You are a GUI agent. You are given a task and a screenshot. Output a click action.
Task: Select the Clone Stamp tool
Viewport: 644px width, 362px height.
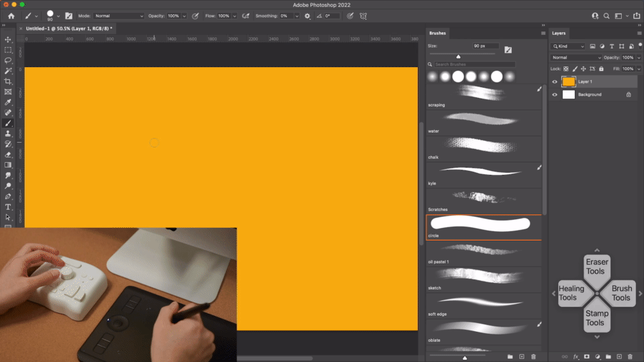tap(8, 134)
